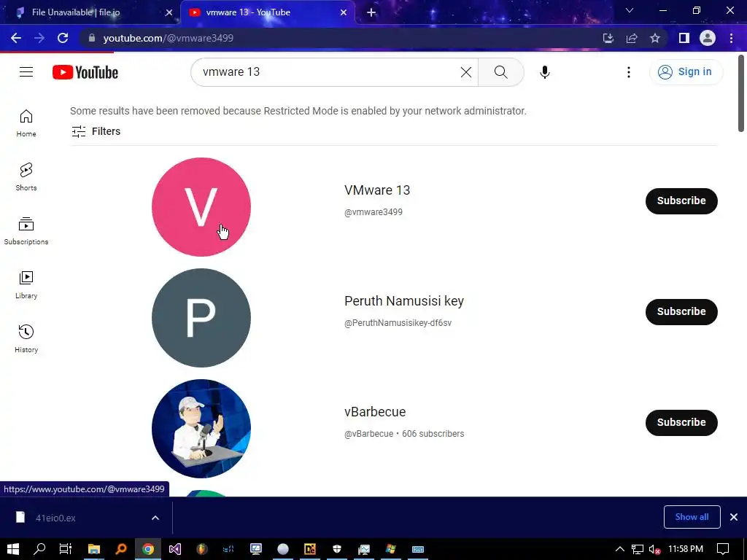Show hidden system tray icons
Screen dimensions: 747x560
pos(620,549)
